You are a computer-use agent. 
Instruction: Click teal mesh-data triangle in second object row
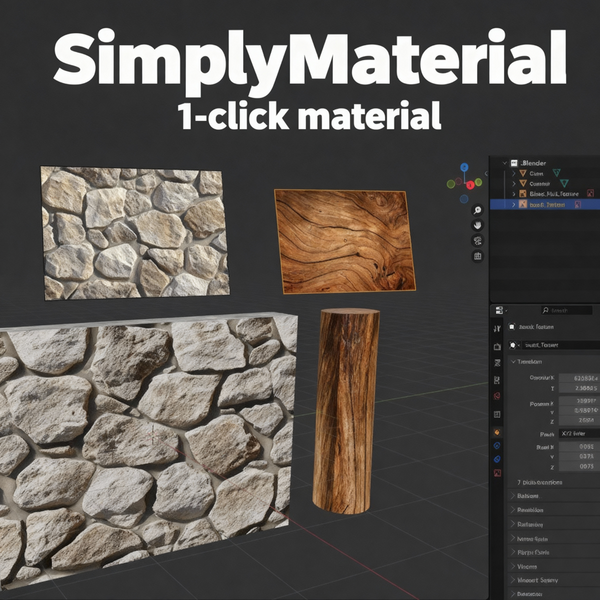click(564, 183)
